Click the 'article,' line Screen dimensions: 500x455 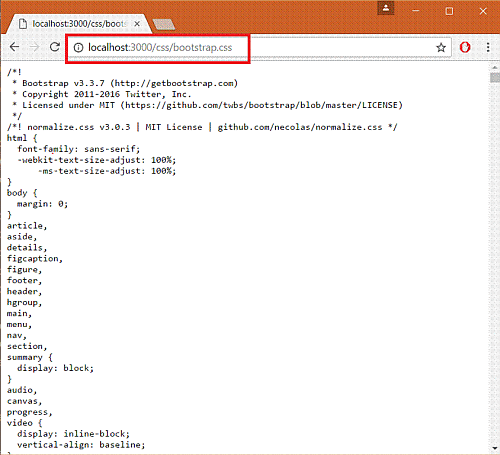point(27,226)
